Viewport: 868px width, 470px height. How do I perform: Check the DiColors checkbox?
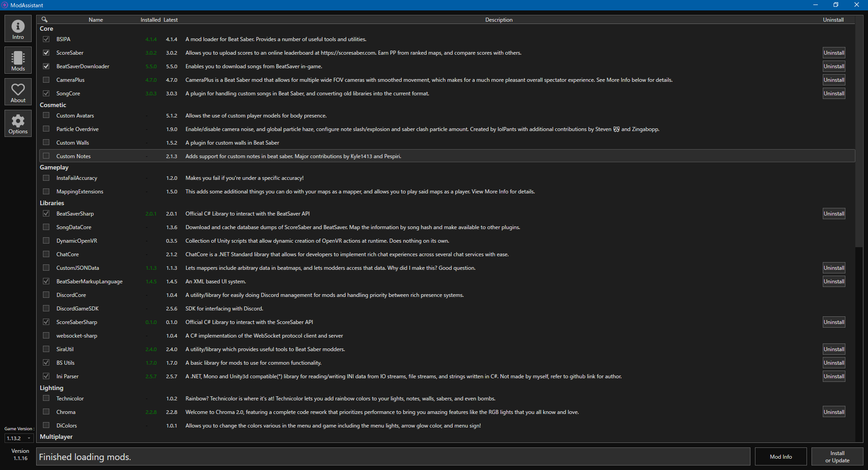[x=46, y=425]
